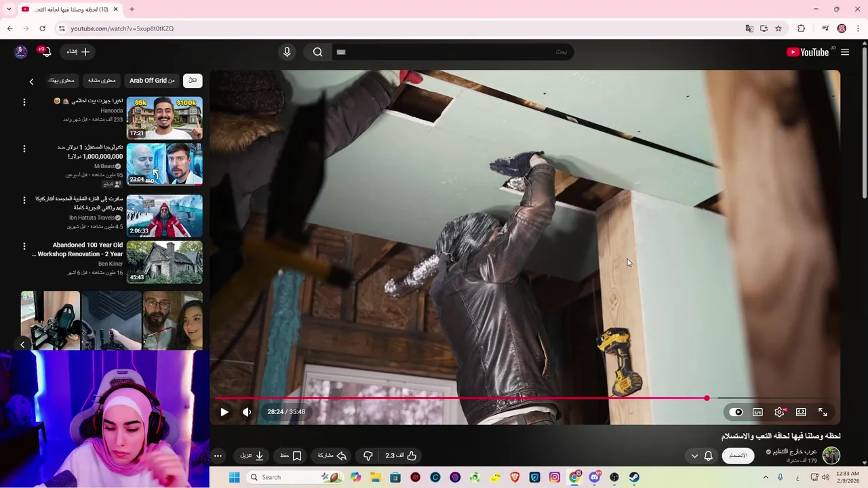Open Instagram from the taskbar
This screenshot has width=868, height=488.
(555, 477)
